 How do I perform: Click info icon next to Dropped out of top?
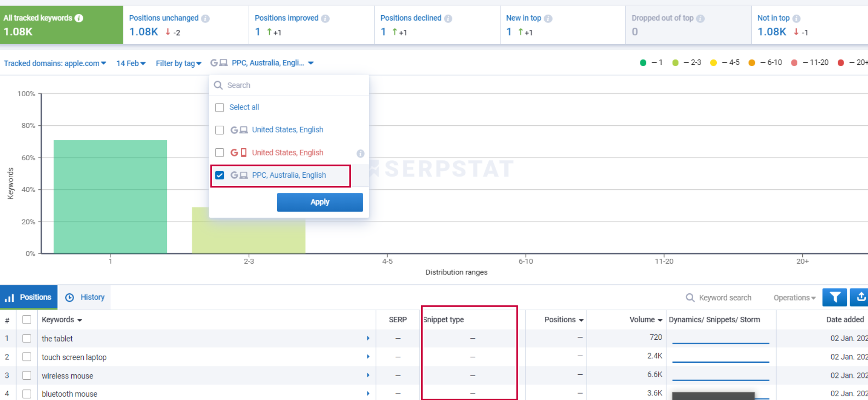tap(700, 18)
